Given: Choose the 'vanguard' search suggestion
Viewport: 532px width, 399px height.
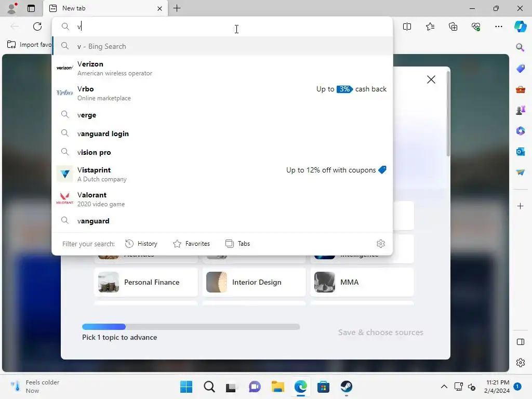Looking at the screenshot, I should click(x=222, y=221).
